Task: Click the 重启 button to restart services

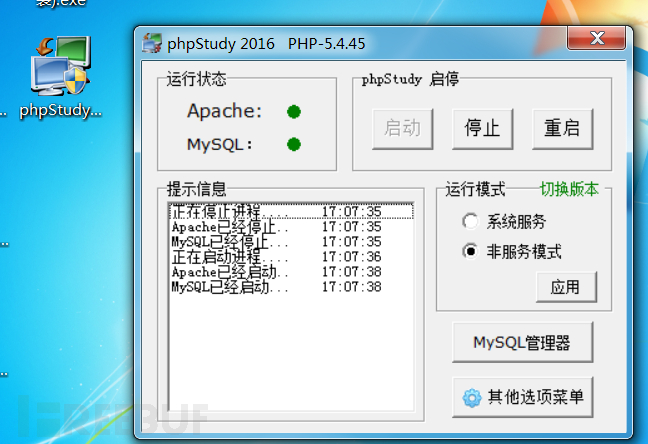Action: coord(562,129)
